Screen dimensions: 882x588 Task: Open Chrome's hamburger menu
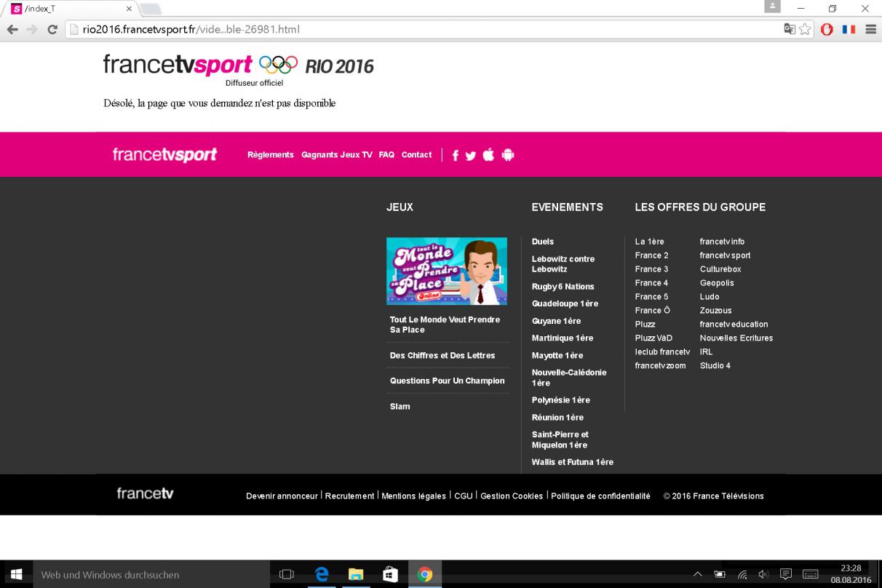click(x=870, y=30)
